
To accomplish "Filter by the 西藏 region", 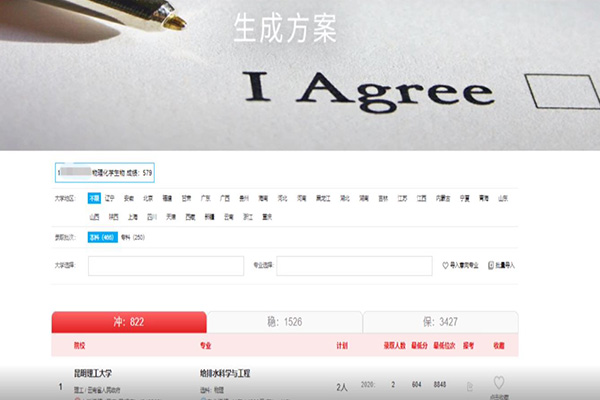I will [190, 217].
